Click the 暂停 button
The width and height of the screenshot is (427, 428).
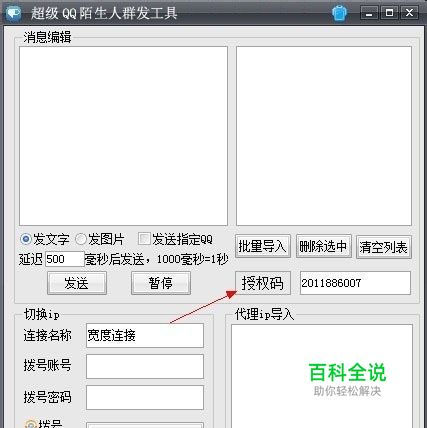tap(161, 283)
